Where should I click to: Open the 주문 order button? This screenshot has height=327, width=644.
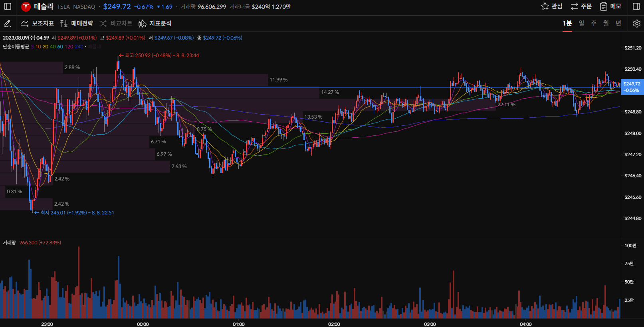coord(581,6)
